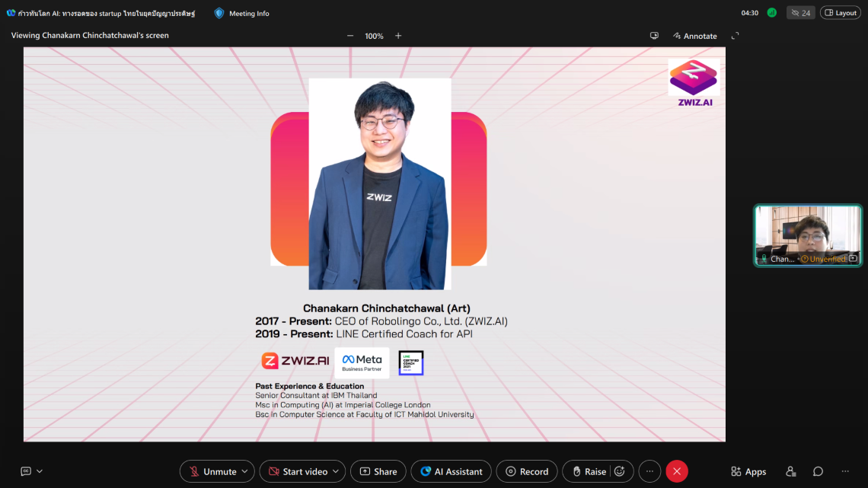This screenshot has height=488, width=868.
Task: Click the Meeting Info shield icon
Action: coord(219,13)
